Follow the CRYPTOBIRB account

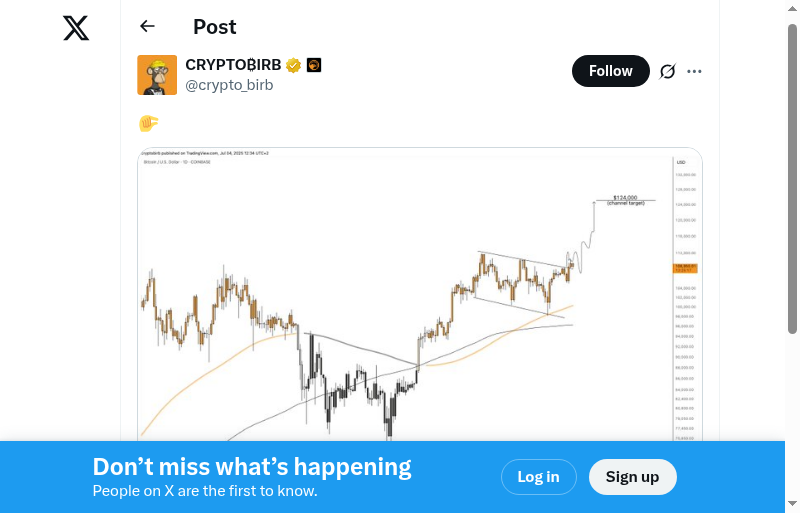(610, 71)
